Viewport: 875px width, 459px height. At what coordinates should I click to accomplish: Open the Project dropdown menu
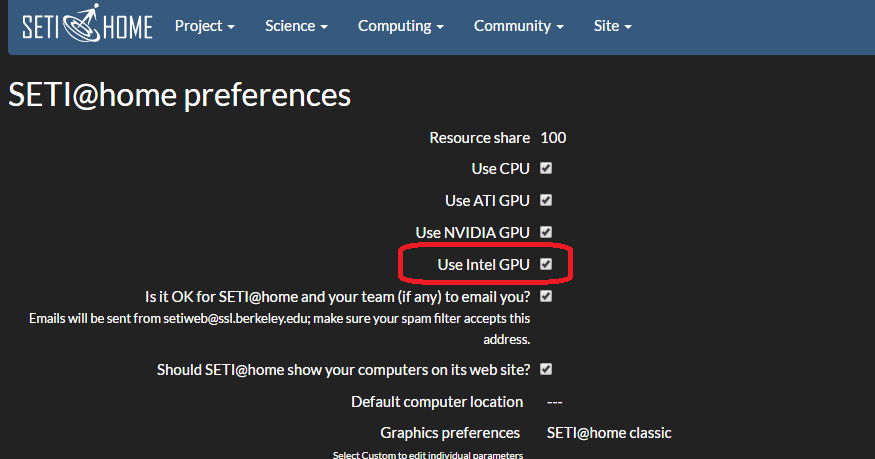(205, 26)
